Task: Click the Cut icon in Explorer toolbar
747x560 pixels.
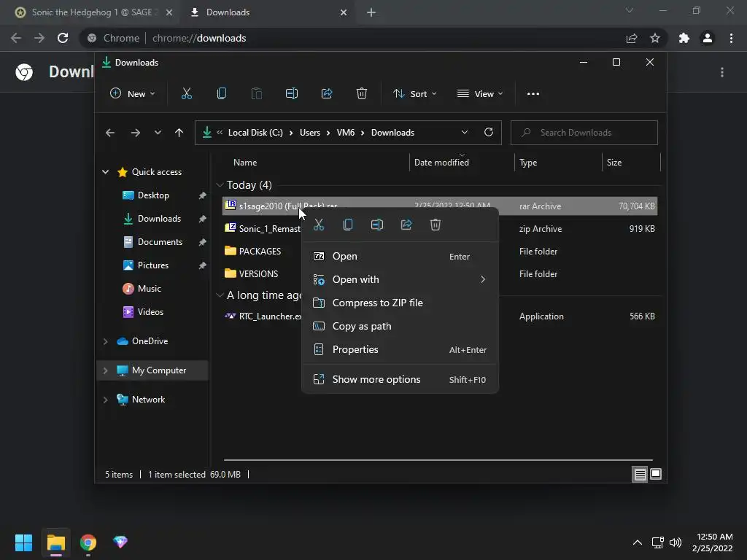Action: coord(186,94)
